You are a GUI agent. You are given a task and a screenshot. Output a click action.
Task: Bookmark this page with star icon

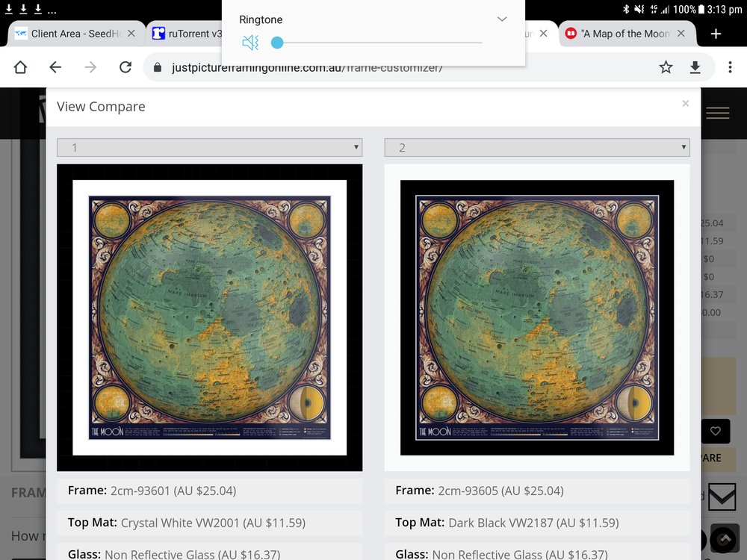[x=666, y=67]
